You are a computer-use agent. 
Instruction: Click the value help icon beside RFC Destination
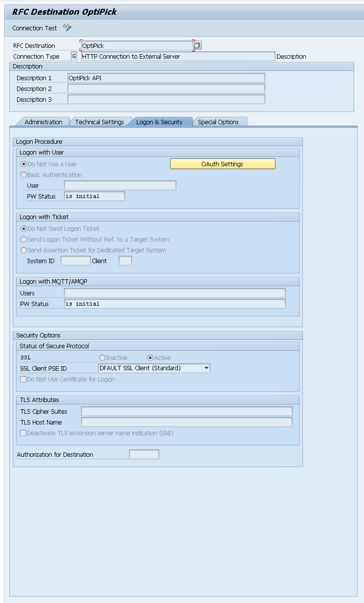[197, 45]
